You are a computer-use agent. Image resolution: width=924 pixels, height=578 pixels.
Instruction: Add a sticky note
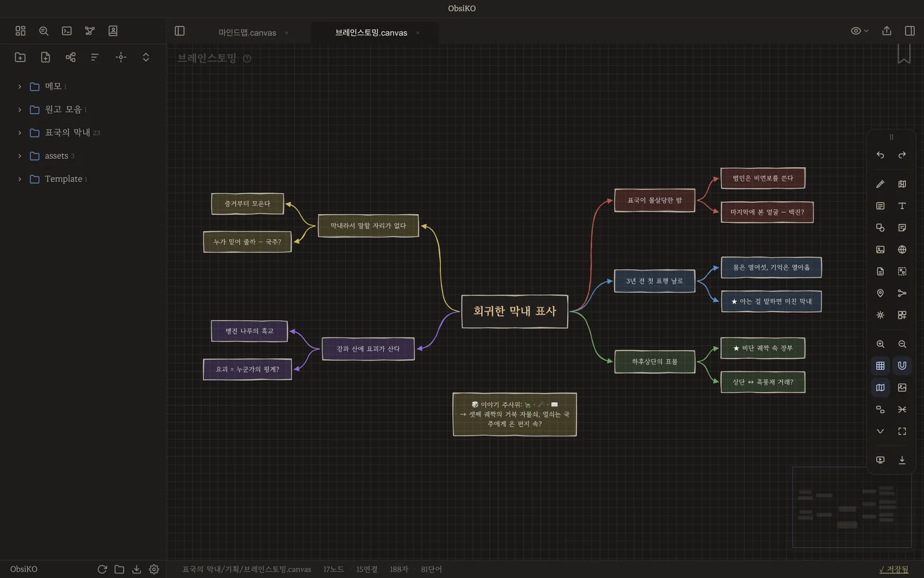(x=902, y=228)
